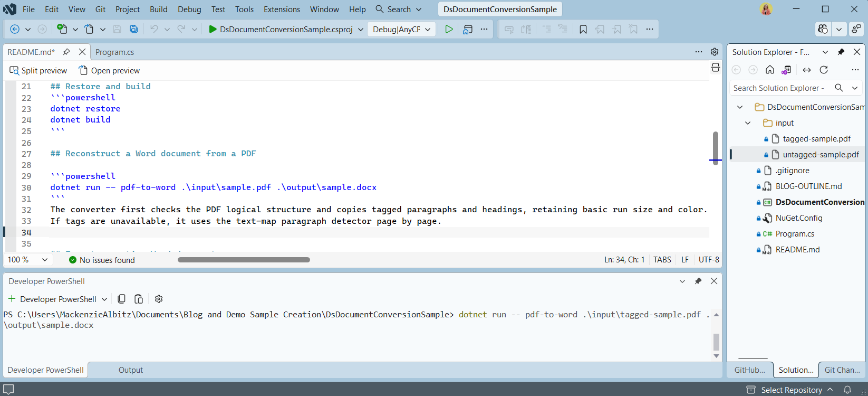Collapse the DsDocumentConversionSample root folder
The height and width of the screenshot is (396, 868).
(740, 107)
